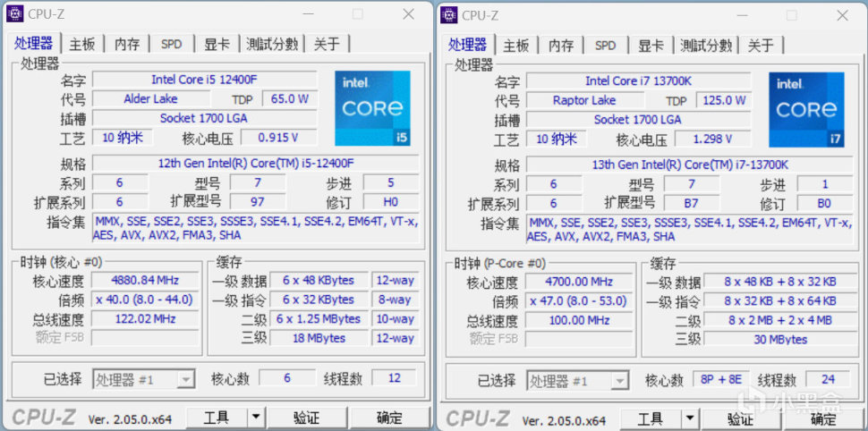Screen dimensions: 868x431
Task: Close the left CPU-Z window
Action: (409, 13)
